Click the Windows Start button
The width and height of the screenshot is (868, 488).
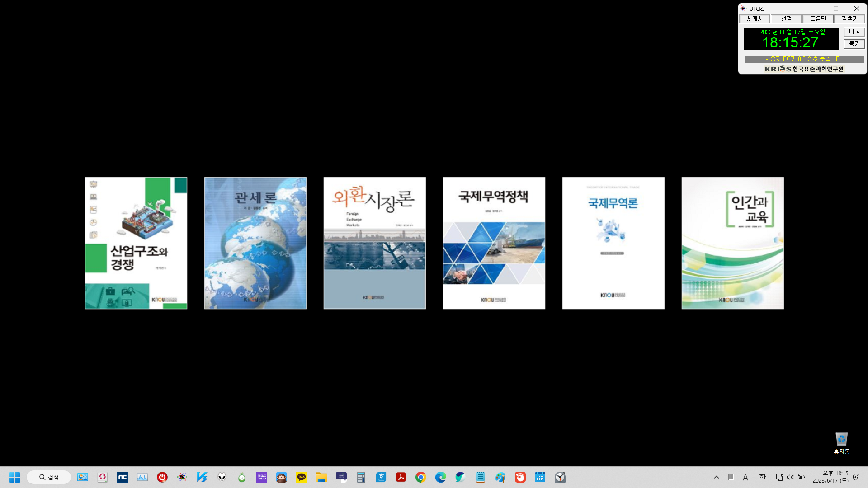tap(14, 477)
